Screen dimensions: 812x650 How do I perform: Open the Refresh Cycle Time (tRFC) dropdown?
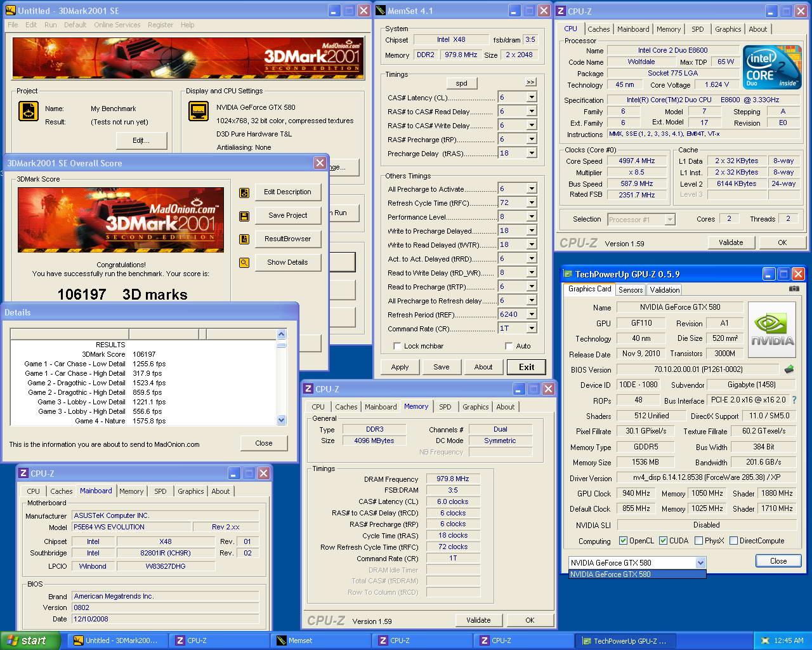(x=532, y=202)
